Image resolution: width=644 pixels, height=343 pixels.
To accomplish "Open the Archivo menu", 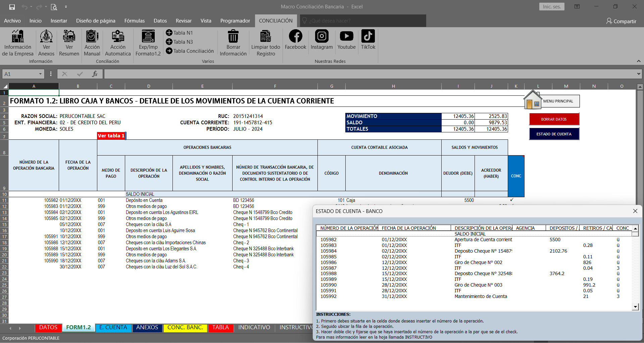I will (12, 21).
